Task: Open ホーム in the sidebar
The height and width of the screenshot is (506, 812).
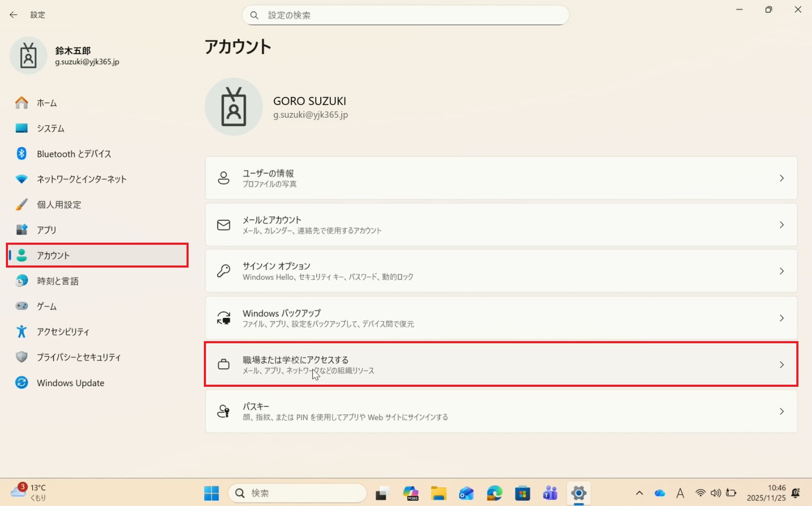Action: (x=47, y=103)
